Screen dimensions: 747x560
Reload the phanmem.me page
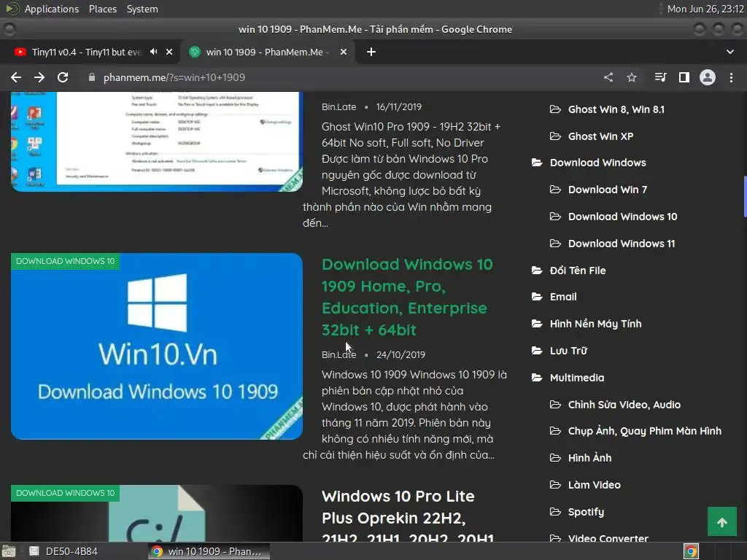[63, 77]
